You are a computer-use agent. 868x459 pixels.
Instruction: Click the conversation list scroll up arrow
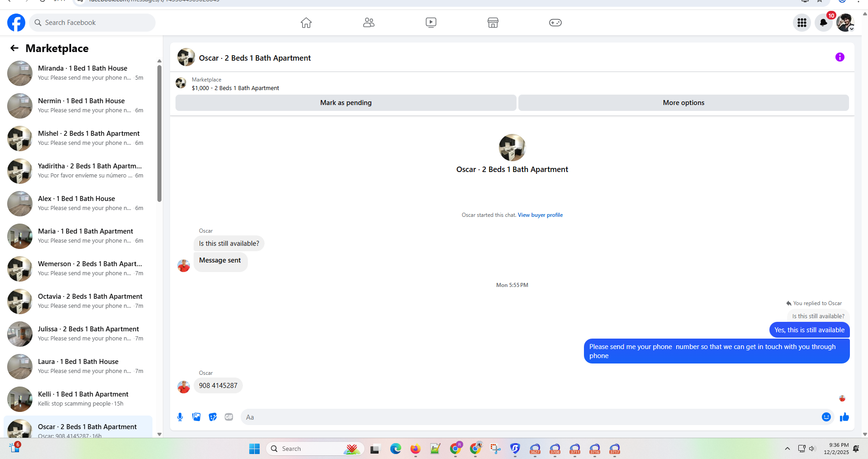(159, 61)
